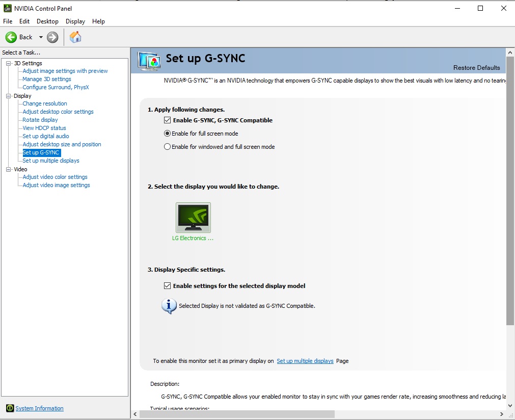Open Set up multiple displays in the task tree
The height and width of the screenshot is (420, 515).
(50, 161)
